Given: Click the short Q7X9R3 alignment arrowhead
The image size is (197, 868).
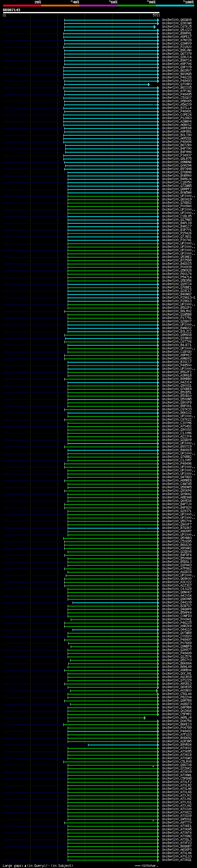Looking at the screenshot, I should tap(149, 84).
